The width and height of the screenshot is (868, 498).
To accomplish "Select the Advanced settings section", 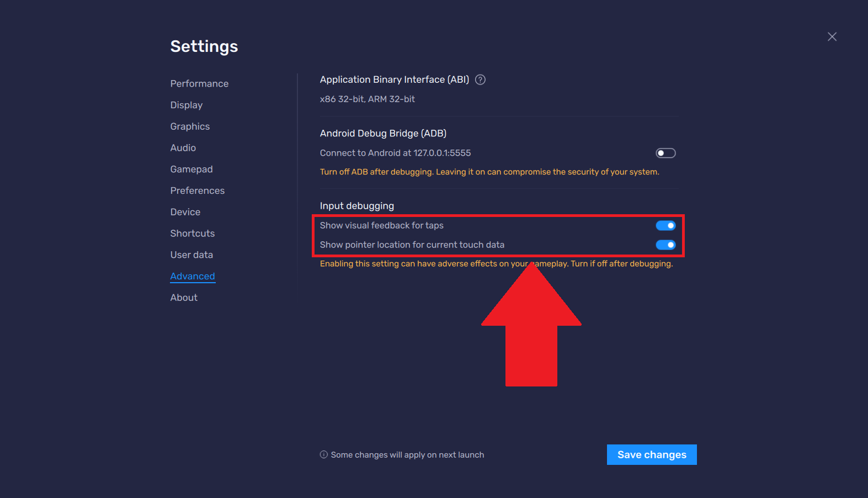I will (x=193, y=276).
